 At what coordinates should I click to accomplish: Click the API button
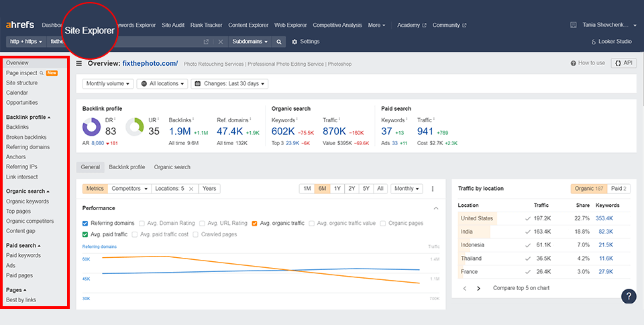[623, 63]
